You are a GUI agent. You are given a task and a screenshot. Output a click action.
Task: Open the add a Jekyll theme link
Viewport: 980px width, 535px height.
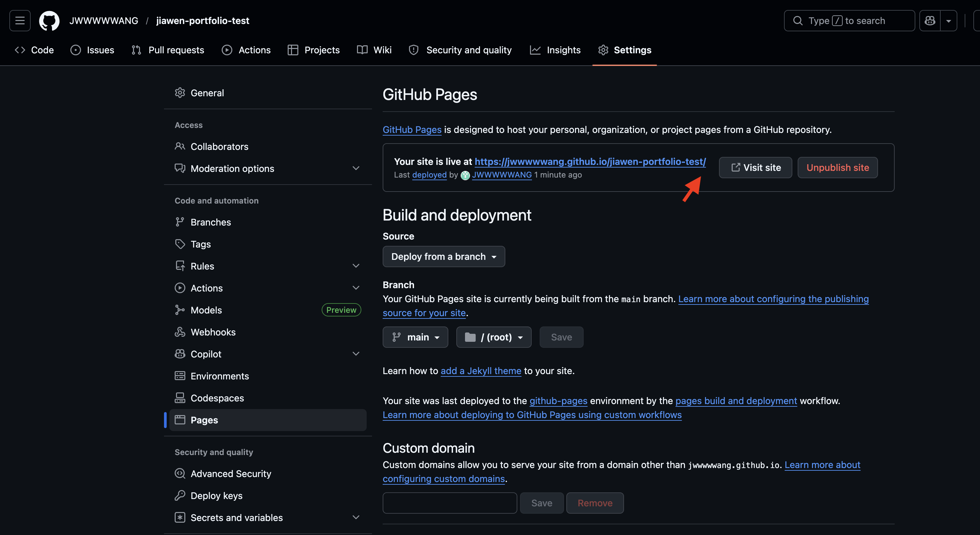480,371
